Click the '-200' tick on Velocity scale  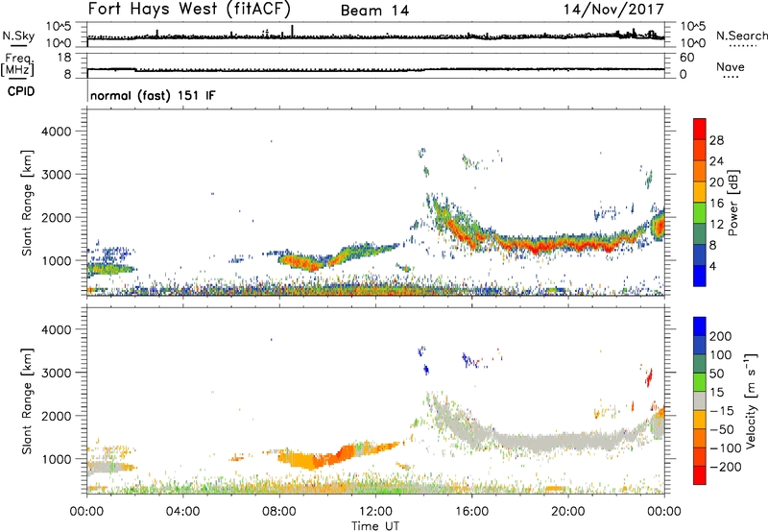[725, 467]
